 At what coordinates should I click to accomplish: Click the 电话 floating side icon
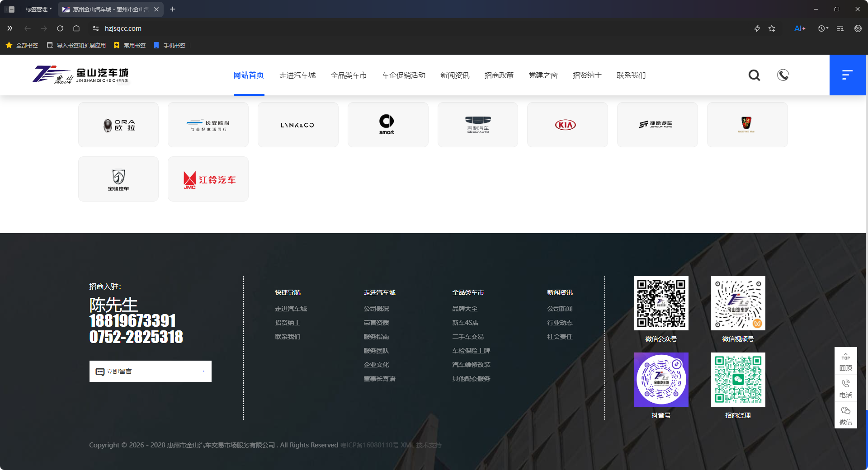pyautogui.click(x=846, y=389)
